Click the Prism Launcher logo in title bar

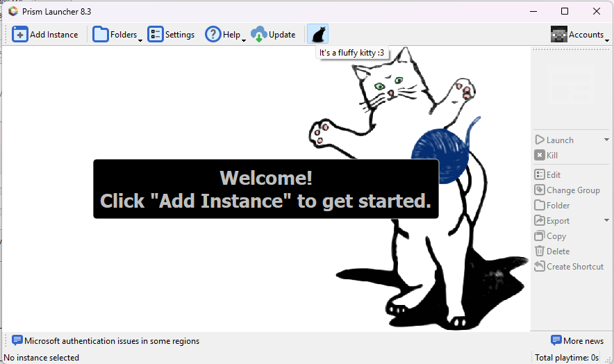13,11
